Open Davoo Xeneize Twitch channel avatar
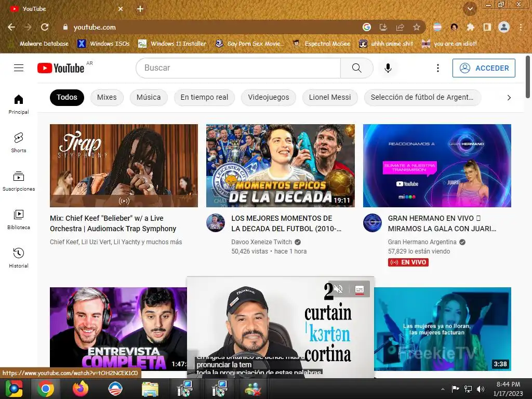 click(216, 223)
